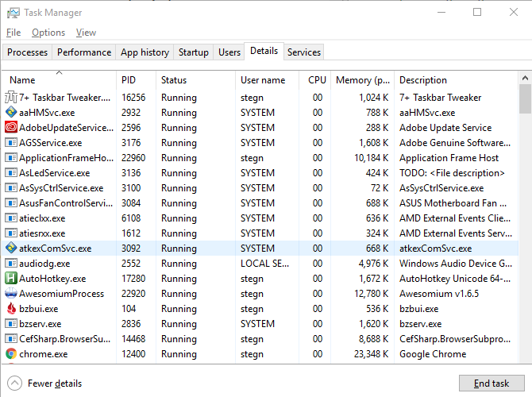Sort list by Memory column header
Image resolution: width=532 pixels, height=397 pixels.
point(362,80)
